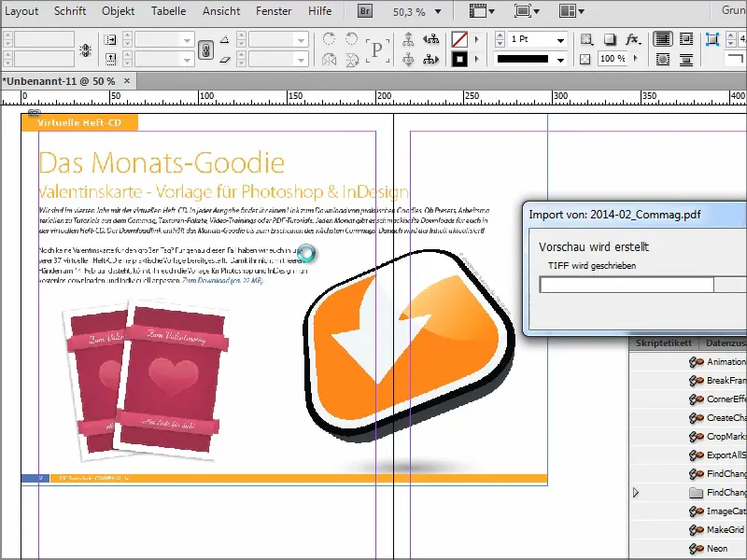
Task: Enable wrap around bounding box
Action: (686, 39)
